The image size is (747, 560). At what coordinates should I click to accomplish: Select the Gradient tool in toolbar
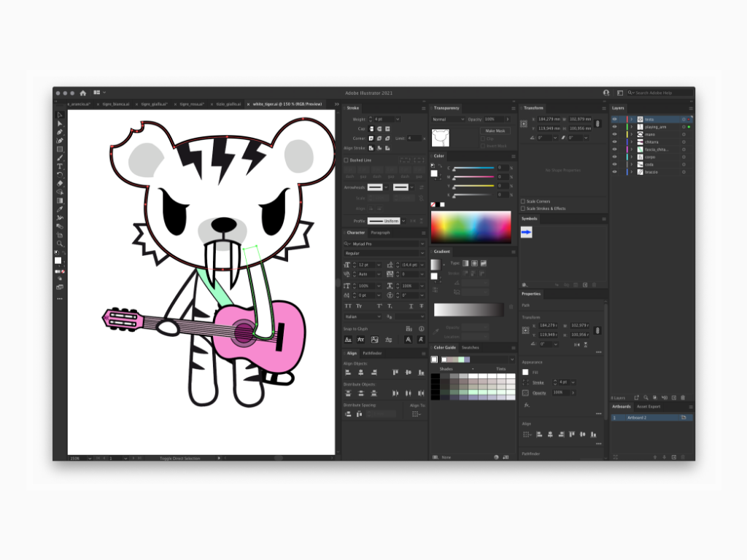pyautogui.click(x=60, y=201)
